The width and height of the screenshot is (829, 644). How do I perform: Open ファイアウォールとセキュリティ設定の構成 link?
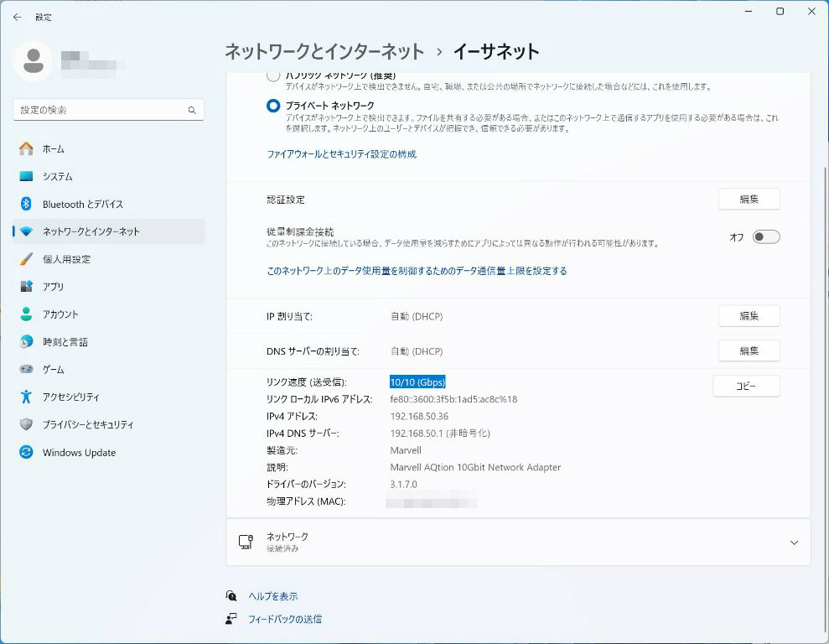(341, 154)
